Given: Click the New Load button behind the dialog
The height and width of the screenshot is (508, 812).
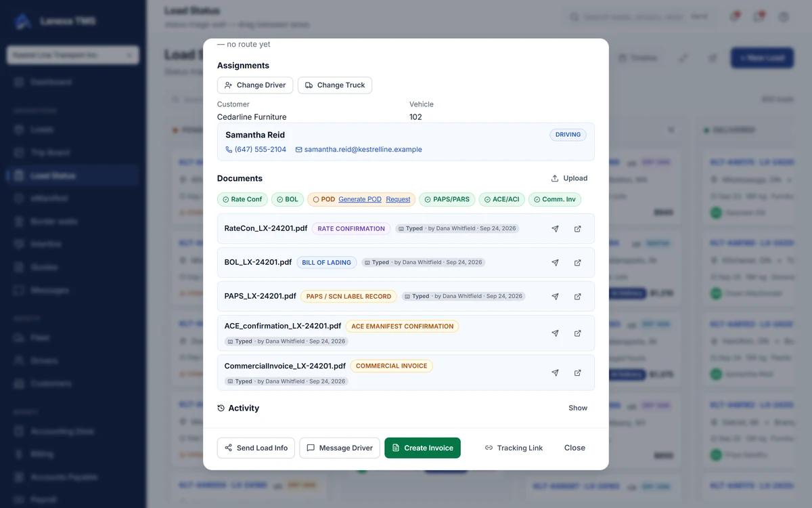Looking at the screenshot, I should [x=762, y=58].
